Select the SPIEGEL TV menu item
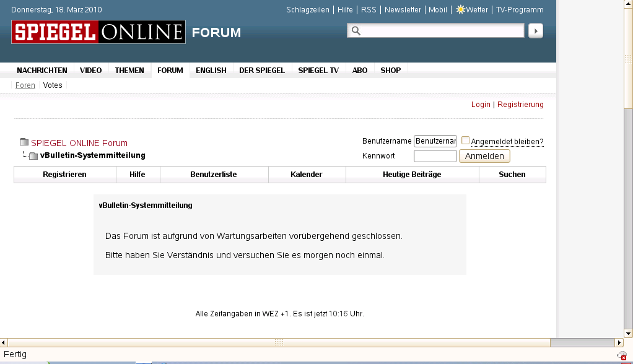The height and width of the screenshot is (364, 633). tap(318, 71)
